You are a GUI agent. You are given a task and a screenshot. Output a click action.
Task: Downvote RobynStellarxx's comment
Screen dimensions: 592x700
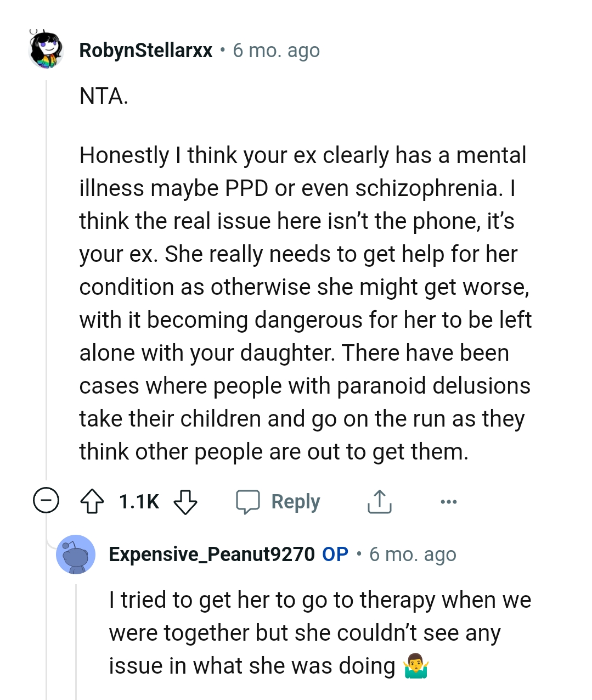point(185,502)
